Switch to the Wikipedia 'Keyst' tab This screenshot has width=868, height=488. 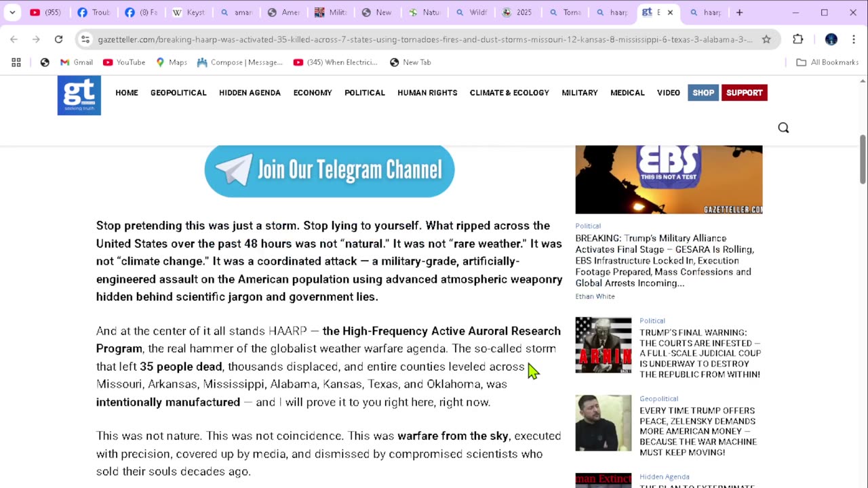point(189,12)
